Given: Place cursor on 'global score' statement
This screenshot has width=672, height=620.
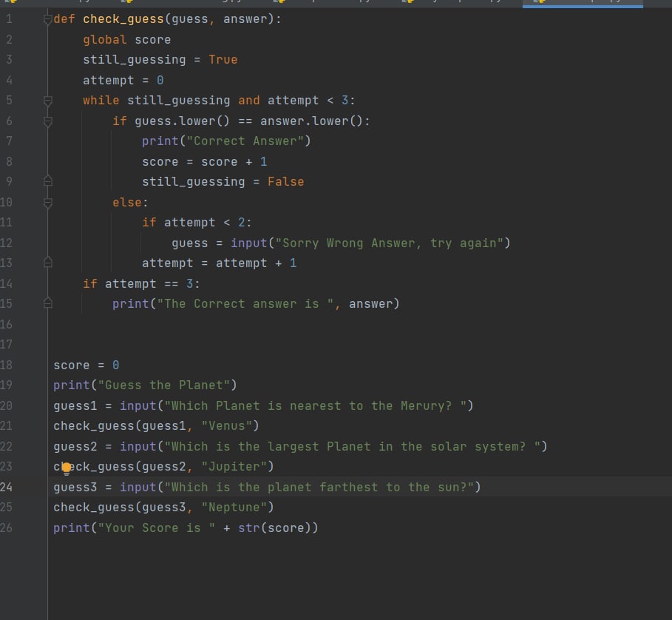Looking at the screenshot, I should tap(127, 40).
